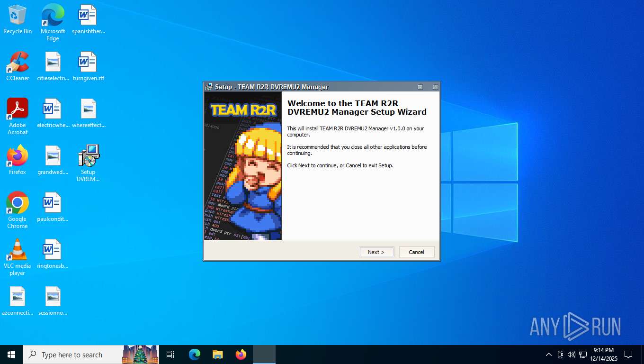The height and width of the screenshot is (364, 644).
Task: Open Task View on the taskbar
Action: tap(170, 355)
